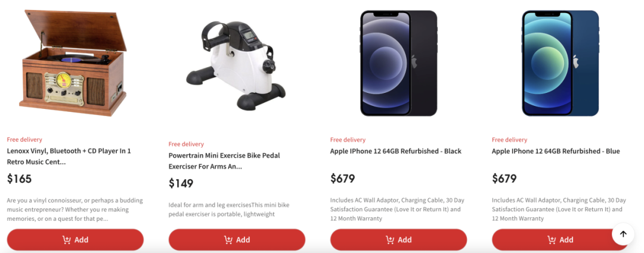The height and width of the screenshot is (253, 644).
Task: Open Lenoxx Vinyl, Bluetooth + CD Player title
Action: click(x=69, y=156)
